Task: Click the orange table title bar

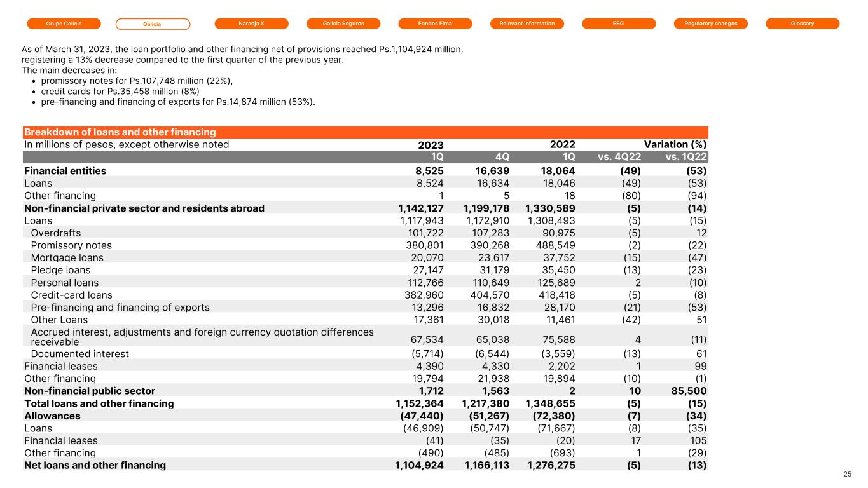Action: (x=366, y=132)
